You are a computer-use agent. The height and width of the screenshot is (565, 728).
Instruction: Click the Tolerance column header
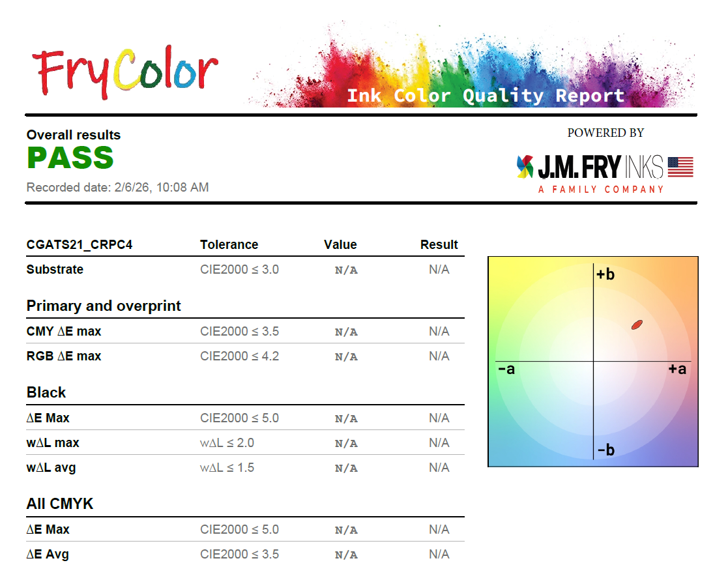229,244
